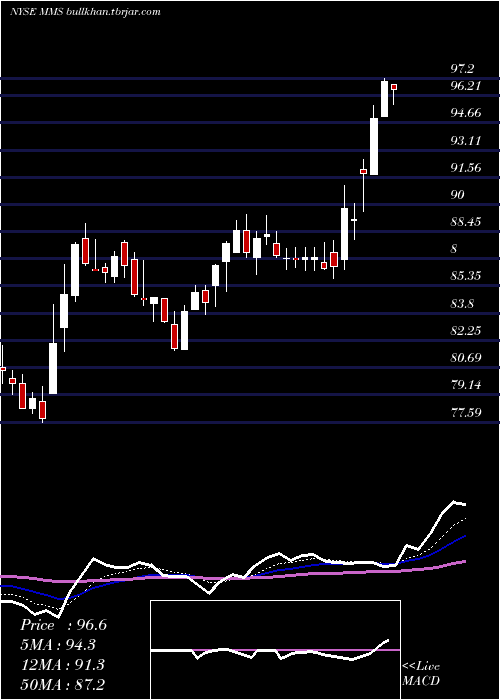Click the MACD inset chart panel

point(275,650)
